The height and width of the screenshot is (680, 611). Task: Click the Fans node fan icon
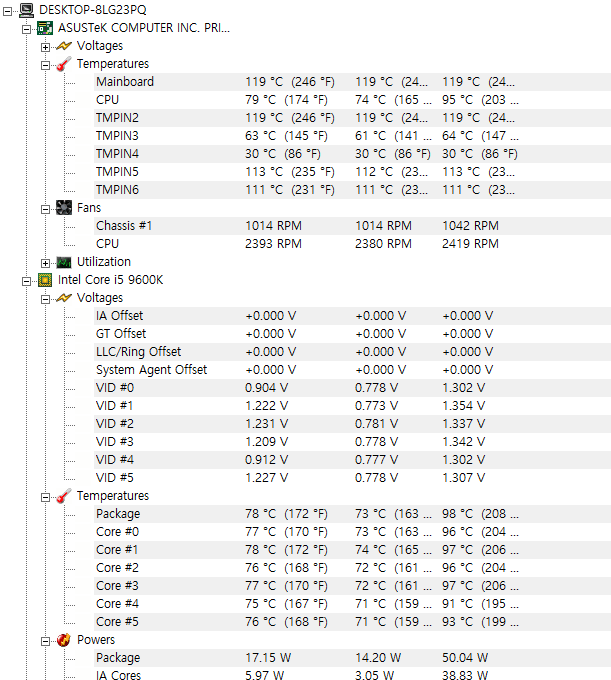pyautogui.click(x=64, y=208)
